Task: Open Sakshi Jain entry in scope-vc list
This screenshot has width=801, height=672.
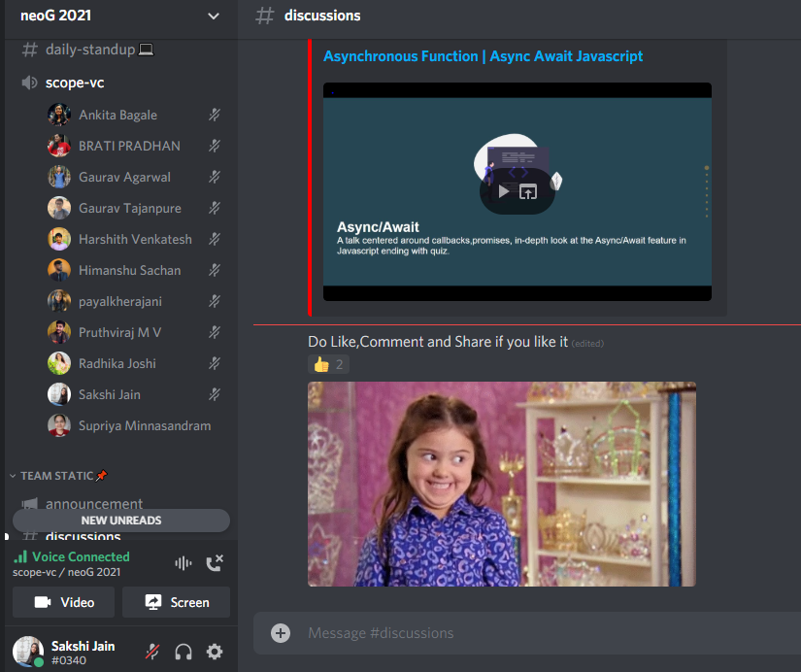Action: point(135,394)
